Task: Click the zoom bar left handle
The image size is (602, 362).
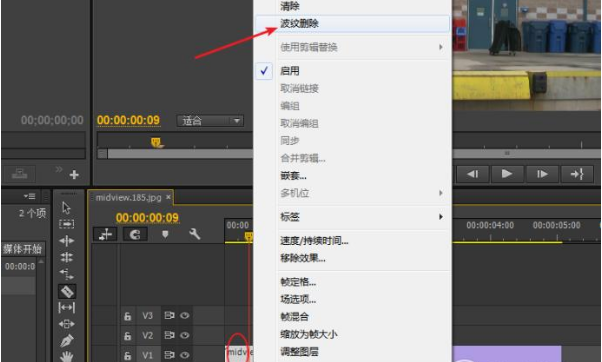Action: point(102,154)
